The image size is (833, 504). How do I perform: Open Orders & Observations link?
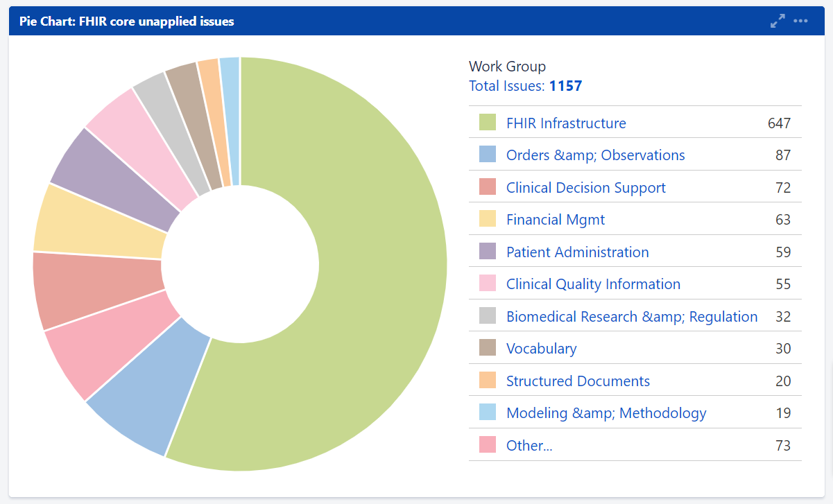click(x=595, y=155)
